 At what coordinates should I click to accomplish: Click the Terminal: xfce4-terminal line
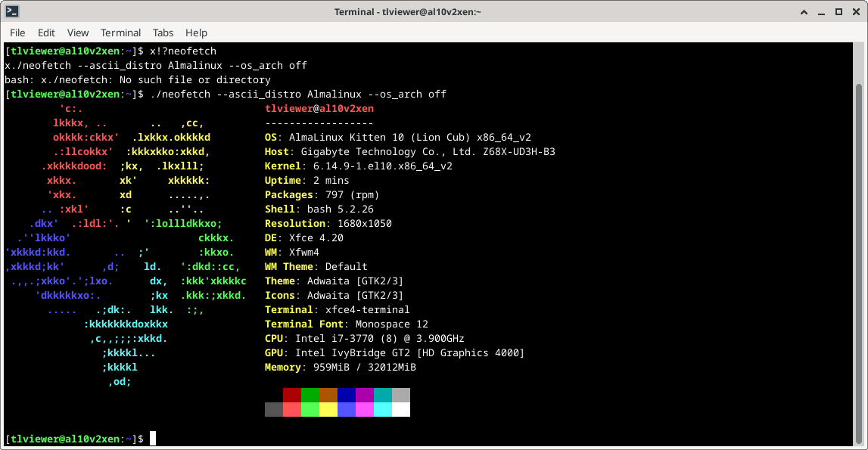click(337, 310)
